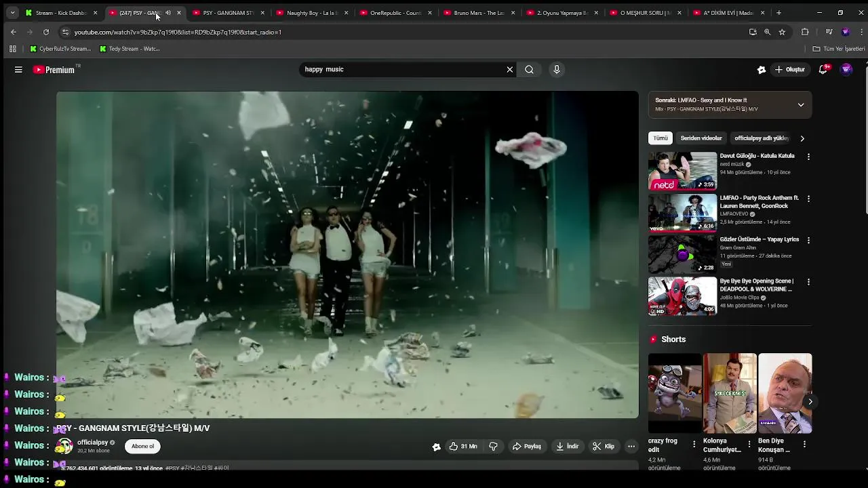Show more filter chips with arrow
The width and height of the screenshot is (868, 488).
coord(802,138)
